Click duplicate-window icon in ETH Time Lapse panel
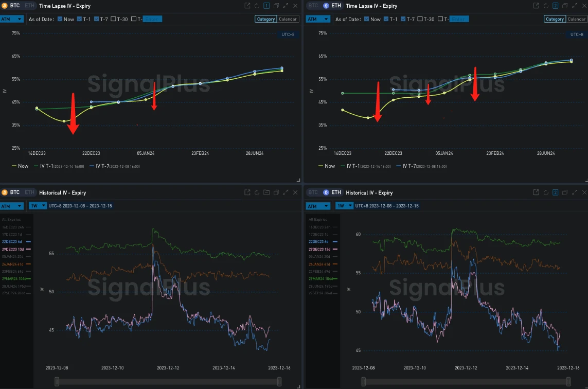Screen dimensions: 588x389 pos(565,6)
